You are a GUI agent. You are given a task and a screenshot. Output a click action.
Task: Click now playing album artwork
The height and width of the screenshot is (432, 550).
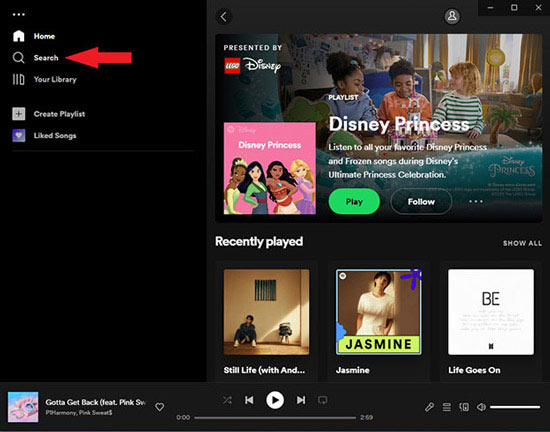point(23,407)
